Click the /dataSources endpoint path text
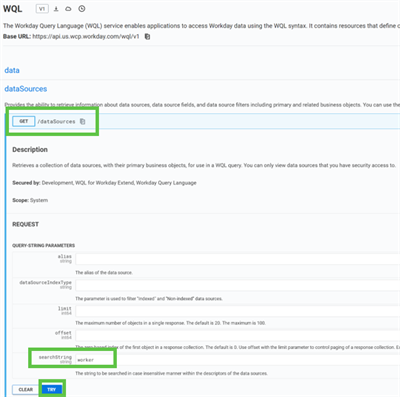This screenshot has width=400, height=397. pos(56,122)
